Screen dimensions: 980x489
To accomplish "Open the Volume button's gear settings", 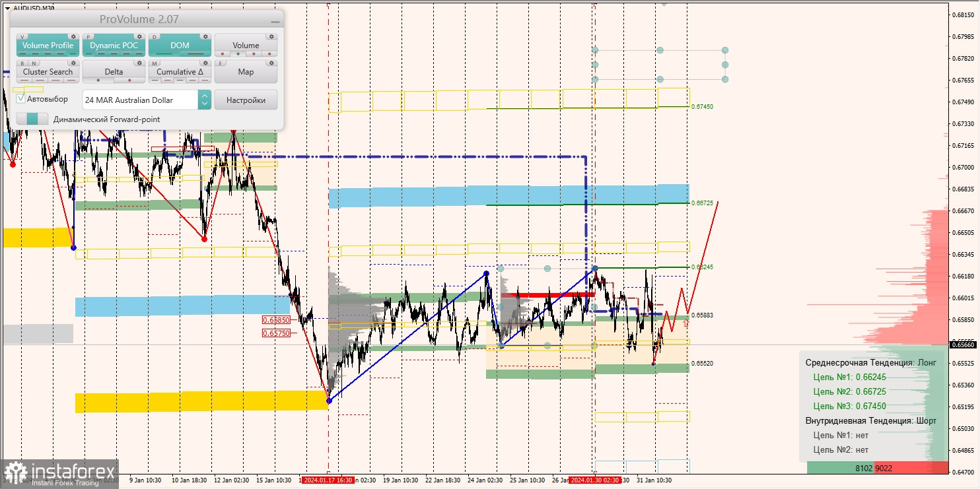I will click(271, 36).
